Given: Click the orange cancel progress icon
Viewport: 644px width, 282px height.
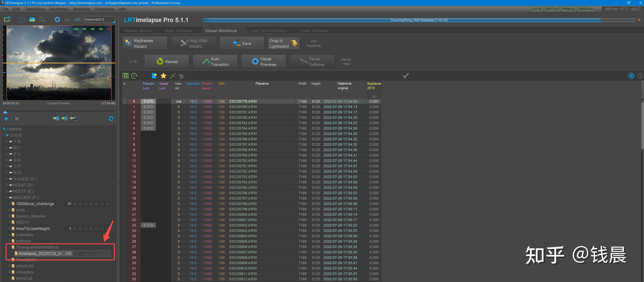Looking at the screenshot, I should pyautogui.click(x=639, y=20).
